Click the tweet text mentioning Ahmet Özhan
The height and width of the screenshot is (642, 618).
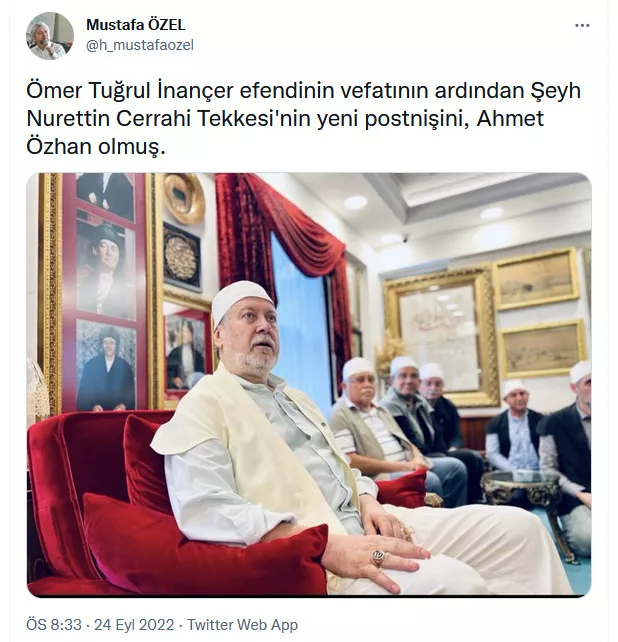pos(303,119)
